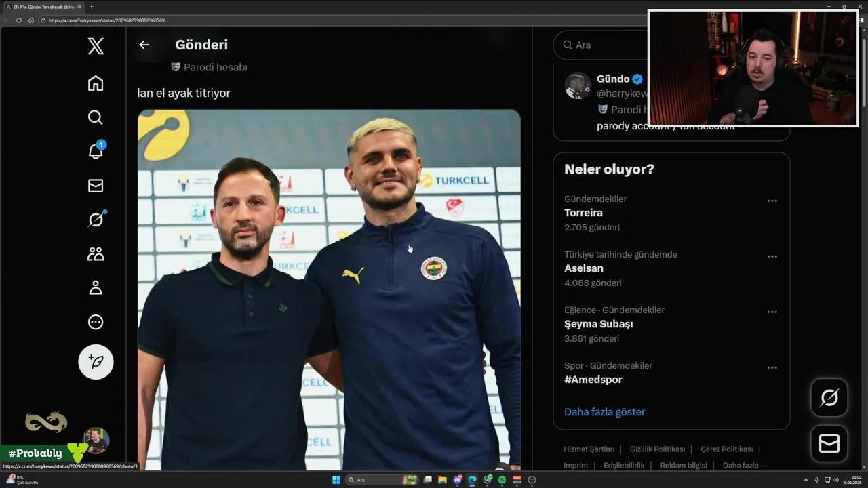This screenshot has height=488, width=868.
Task: Open options for #Amedspor trend
Action: click(772, 367)
